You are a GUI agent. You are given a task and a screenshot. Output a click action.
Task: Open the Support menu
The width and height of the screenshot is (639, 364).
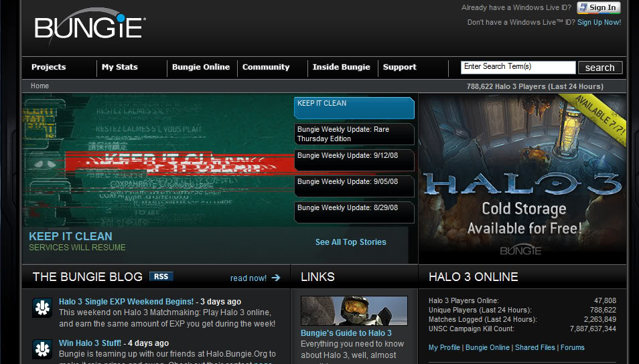(x=399, y=67)
